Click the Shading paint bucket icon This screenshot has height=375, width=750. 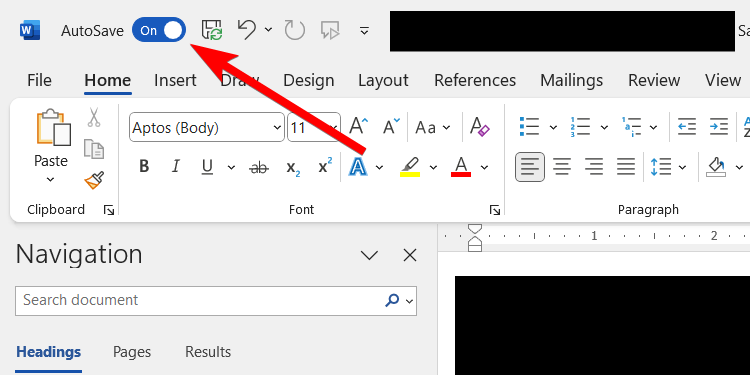(716, 167)
